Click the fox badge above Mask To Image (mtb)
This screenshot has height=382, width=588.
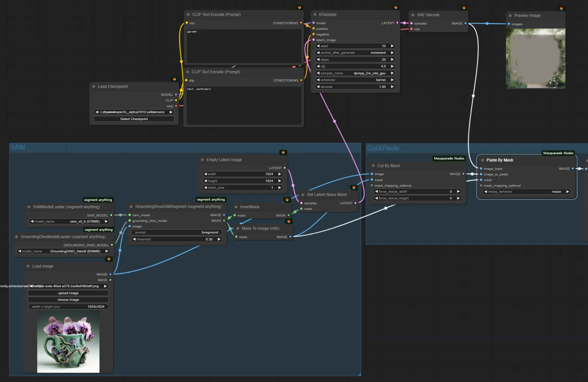tap(289, 221)
